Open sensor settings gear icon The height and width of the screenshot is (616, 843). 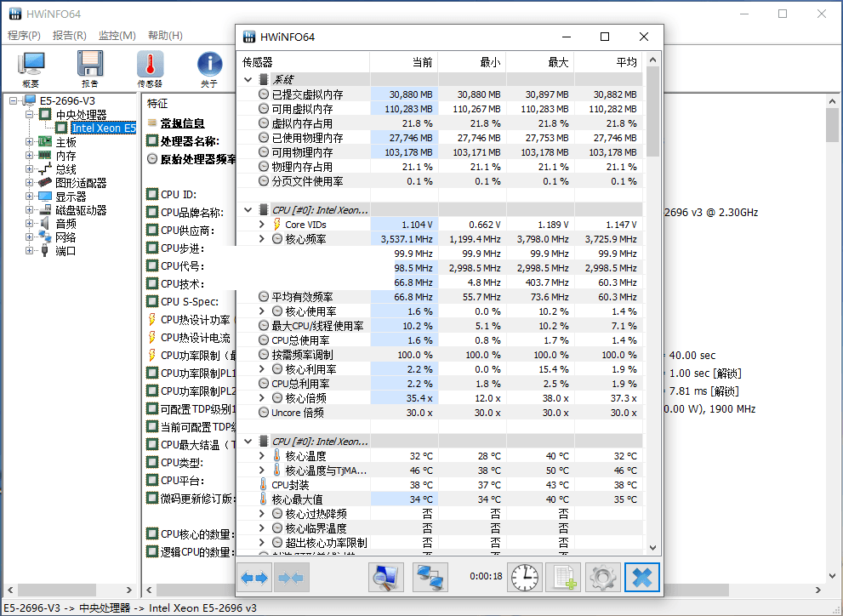point(602,578)
